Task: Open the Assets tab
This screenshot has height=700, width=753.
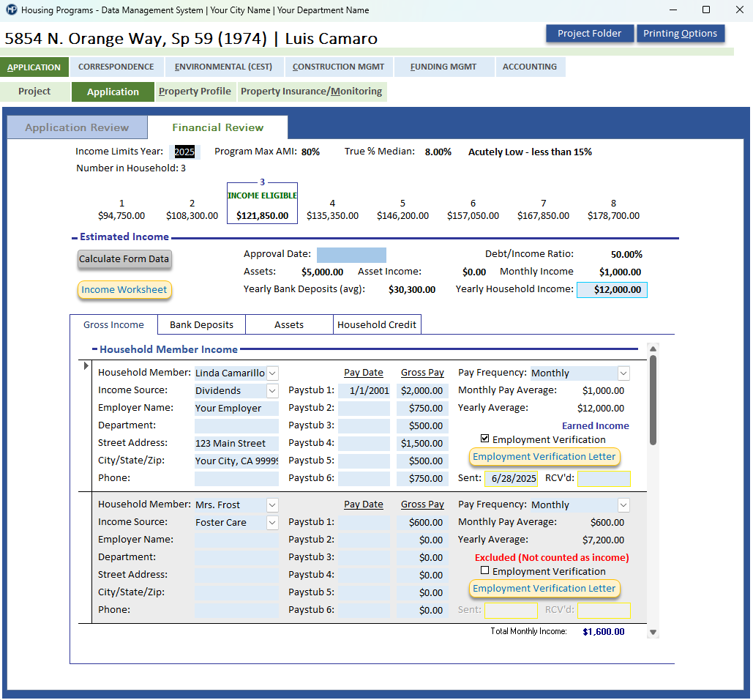Action: tap(289, 325)
